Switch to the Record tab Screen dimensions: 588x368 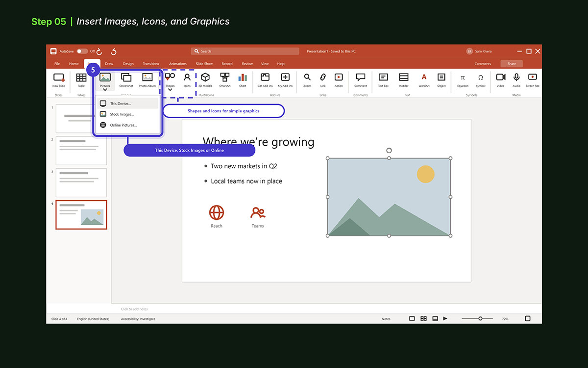coord(227,64)
